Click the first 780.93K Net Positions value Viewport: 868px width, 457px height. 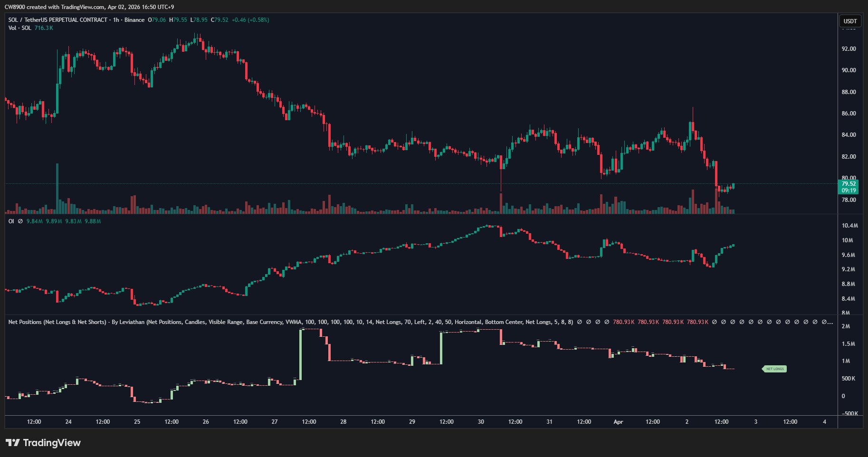[x=623, y=322]
